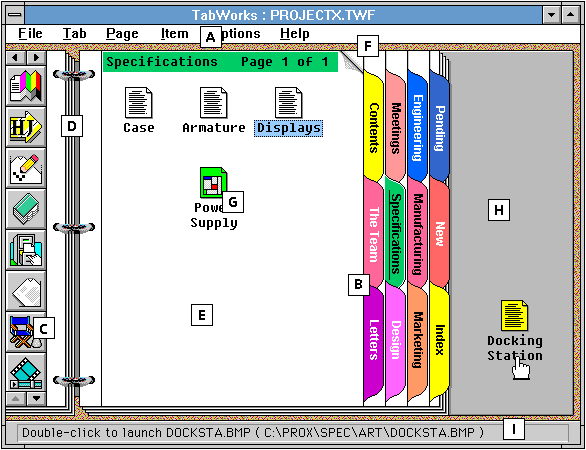Click toolbar right arrow at top
586x450 pixels.
[36, 58]
